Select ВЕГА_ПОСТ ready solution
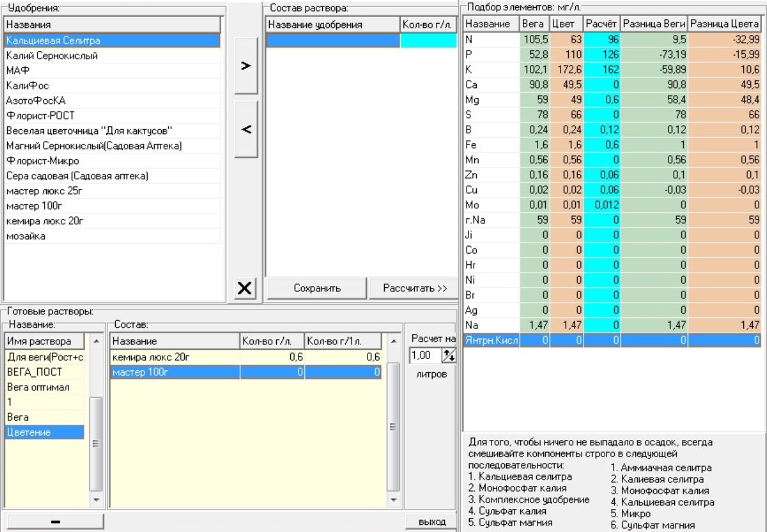The height and width of the screenshot is (532, 767). 35,372
